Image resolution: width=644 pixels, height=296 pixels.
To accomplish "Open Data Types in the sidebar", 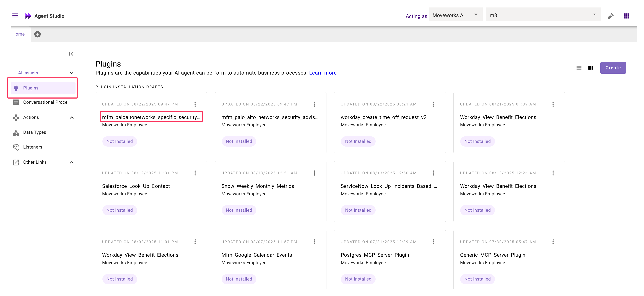I will tap(43, 132).
